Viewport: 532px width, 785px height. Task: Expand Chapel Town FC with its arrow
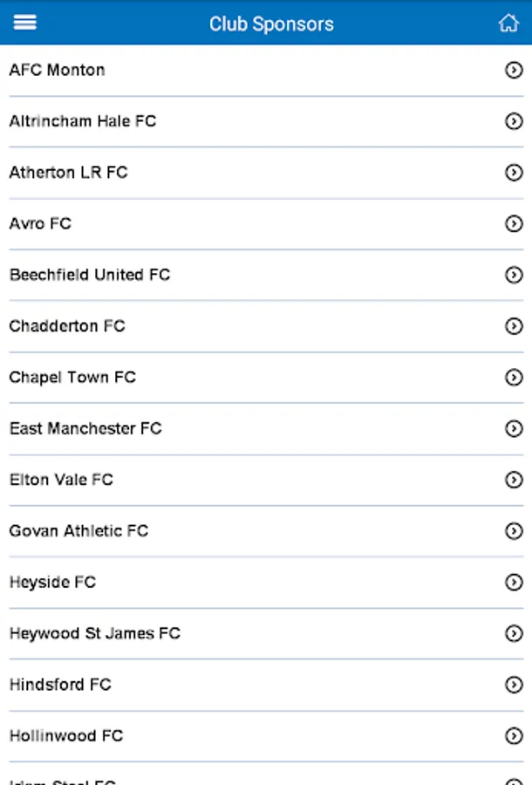tap(514, 378)
